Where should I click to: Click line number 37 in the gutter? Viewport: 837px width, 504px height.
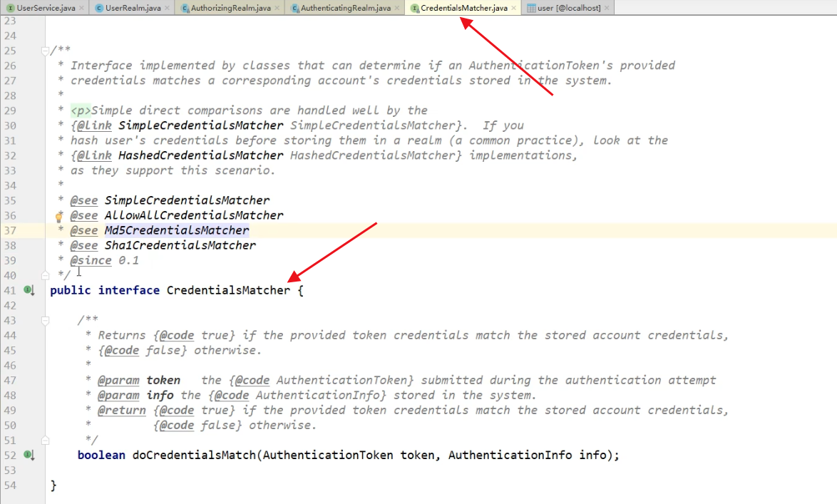pos(10,230)
